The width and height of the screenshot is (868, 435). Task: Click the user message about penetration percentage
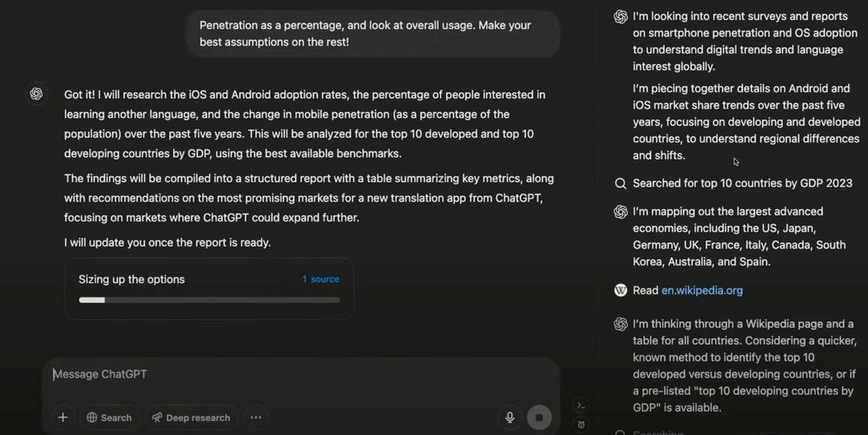pyautogui.click(x=373, y=34)
